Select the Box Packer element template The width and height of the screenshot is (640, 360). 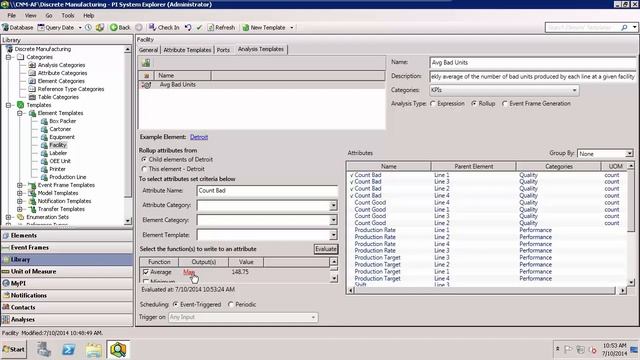62,121
